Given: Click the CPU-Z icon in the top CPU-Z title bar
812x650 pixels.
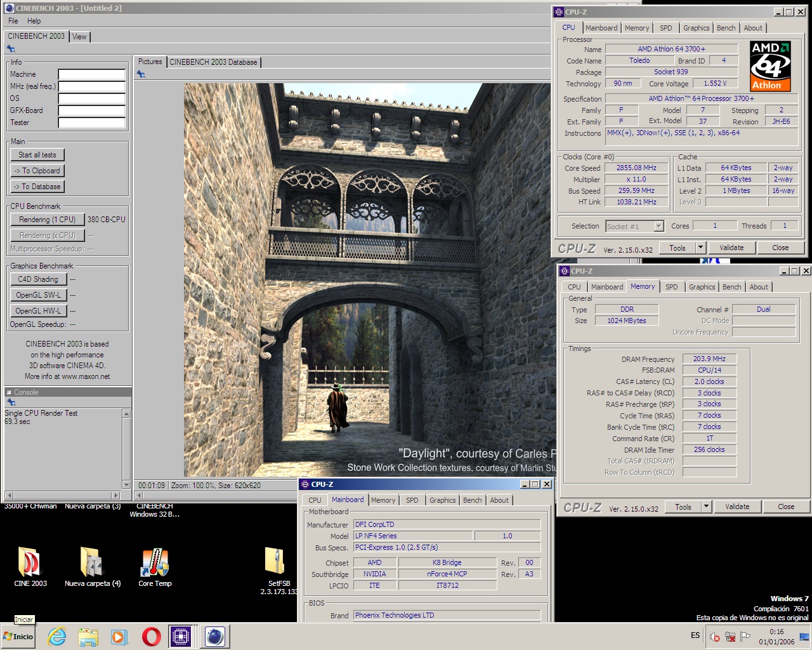Looking at the screenshot, I should tap(559, 11).
